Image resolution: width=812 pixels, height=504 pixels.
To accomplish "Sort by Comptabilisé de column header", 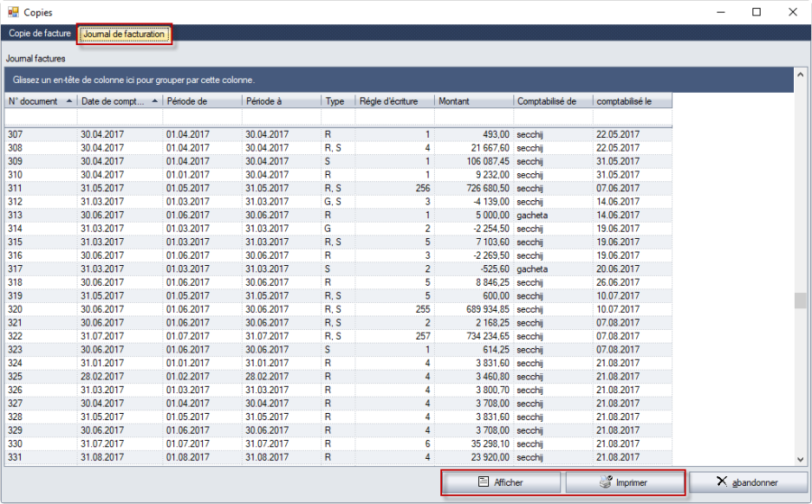I will tap(553, 101).
